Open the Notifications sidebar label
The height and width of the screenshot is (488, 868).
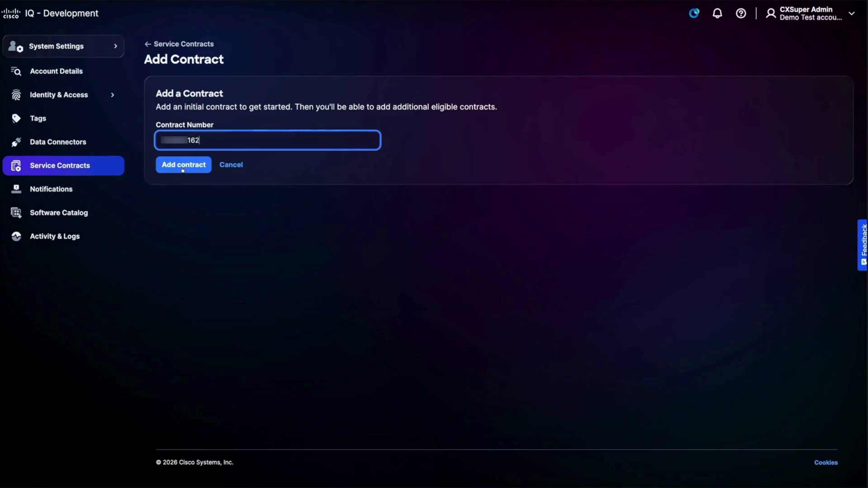coord(51,189)
